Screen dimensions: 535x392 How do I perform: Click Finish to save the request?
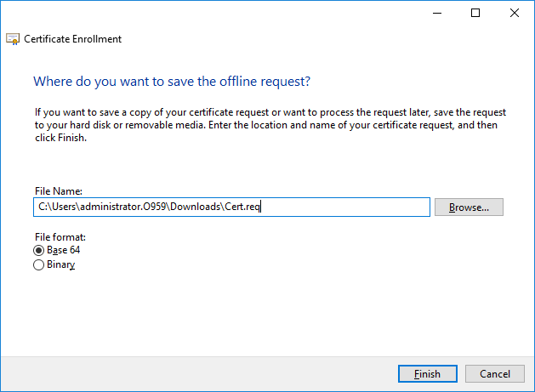[428, 374]
